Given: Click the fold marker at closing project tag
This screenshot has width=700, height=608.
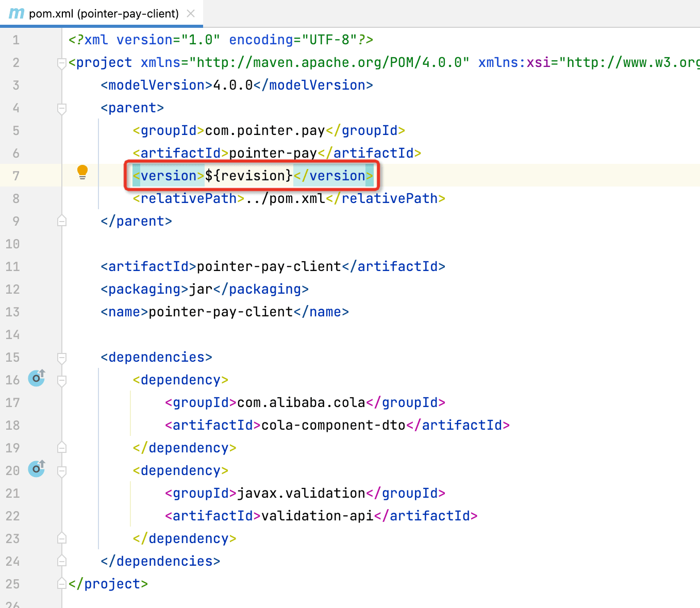Looking at the screenshot, I should (62, 583).
